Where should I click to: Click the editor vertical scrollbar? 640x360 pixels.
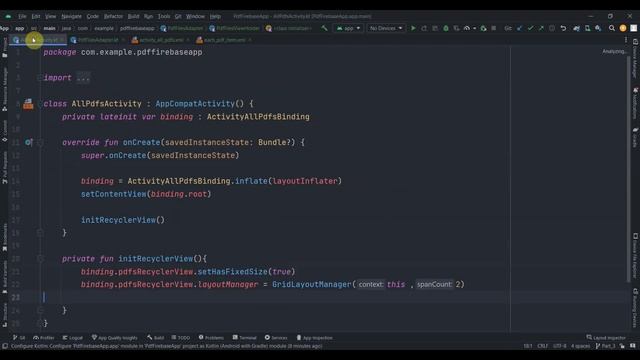[629, 169]
